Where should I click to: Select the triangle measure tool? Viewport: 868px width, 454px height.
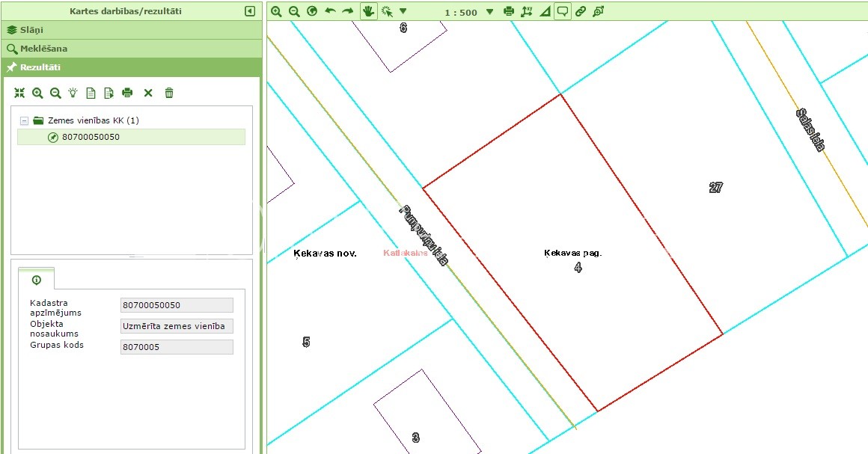tap(544, 11)
